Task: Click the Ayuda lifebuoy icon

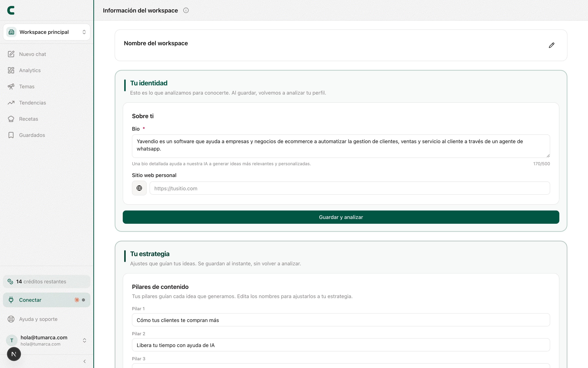Action: tap(11, 319)
